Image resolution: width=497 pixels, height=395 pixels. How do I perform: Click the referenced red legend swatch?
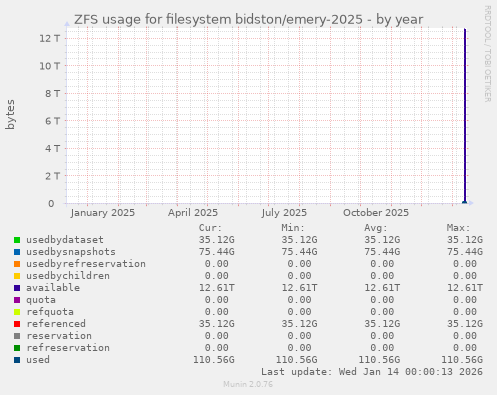[17, 324]
